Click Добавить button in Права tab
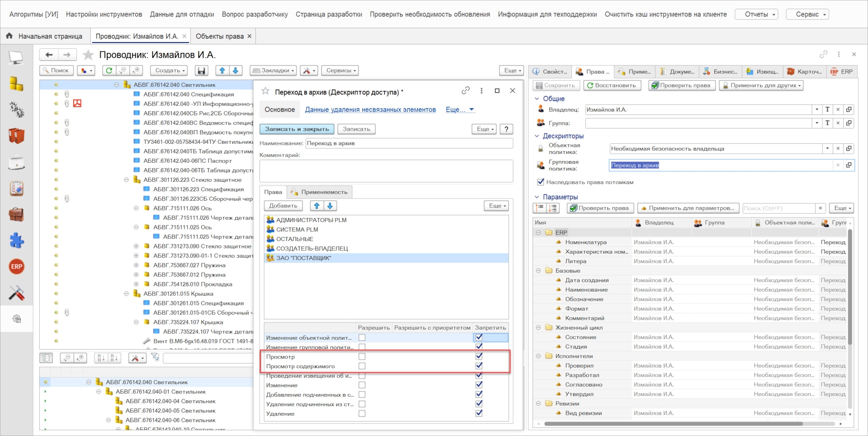The image size is (868, 436). [x=283, y=206]
